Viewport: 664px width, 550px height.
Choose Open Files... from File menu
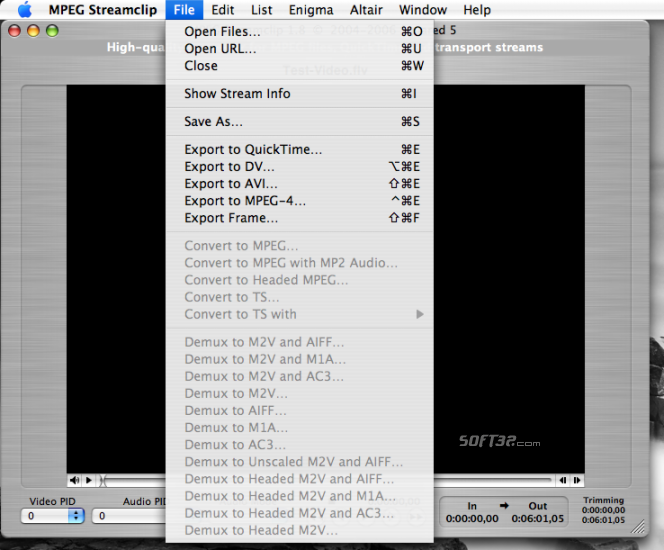coord(299,31)
